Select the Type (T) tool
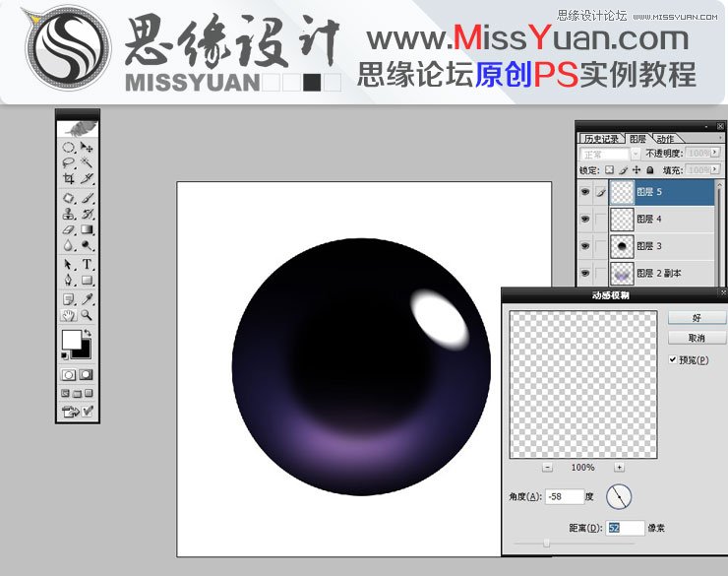 87,264
